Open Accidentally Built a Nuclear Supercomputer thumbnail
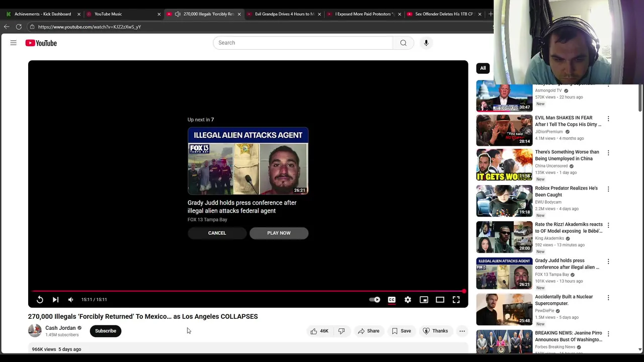The width and height of the screenshot is (644, 362). click(504, 309)
